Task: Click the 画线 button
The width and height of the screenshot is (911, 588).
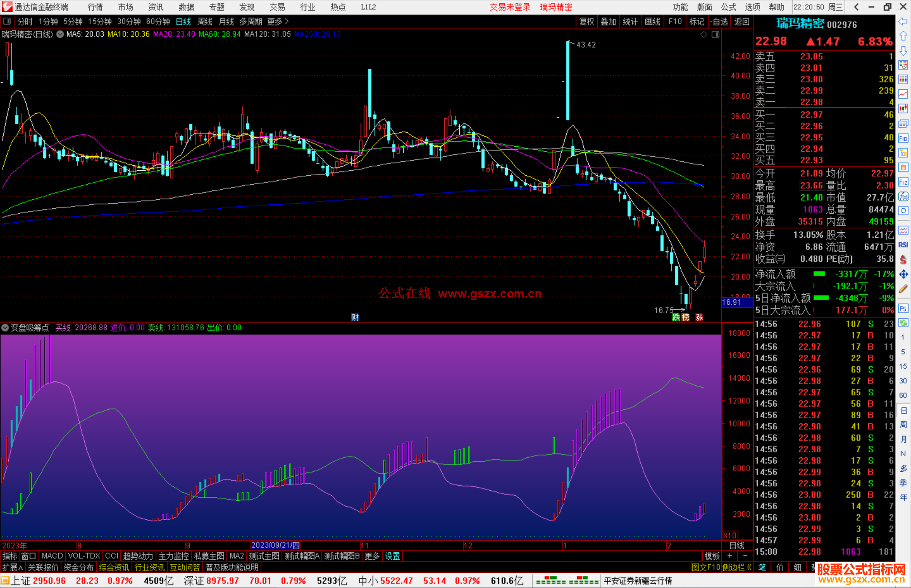Action: [x=652, y=21]
